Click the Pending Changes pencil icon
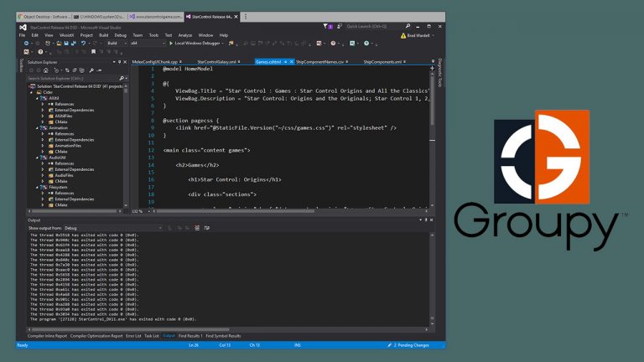The width and height of the screenshot is (644, 362). click(389, 345)
